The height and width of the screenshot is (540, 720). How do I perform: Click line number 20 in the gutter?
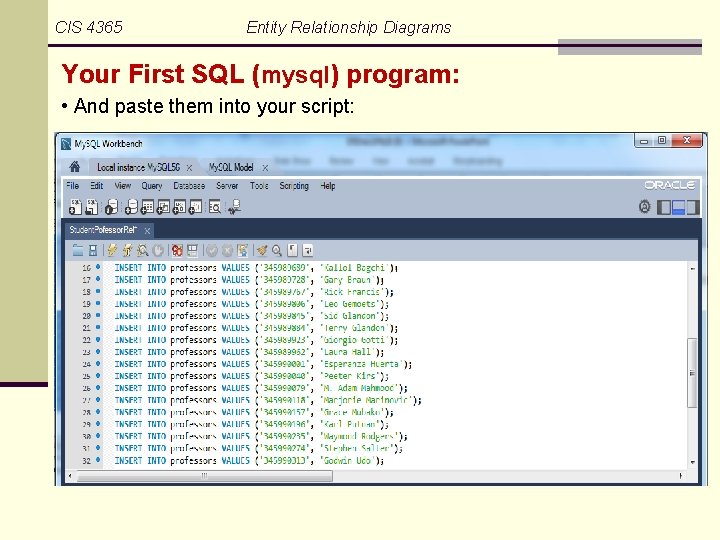click(86, 316)
